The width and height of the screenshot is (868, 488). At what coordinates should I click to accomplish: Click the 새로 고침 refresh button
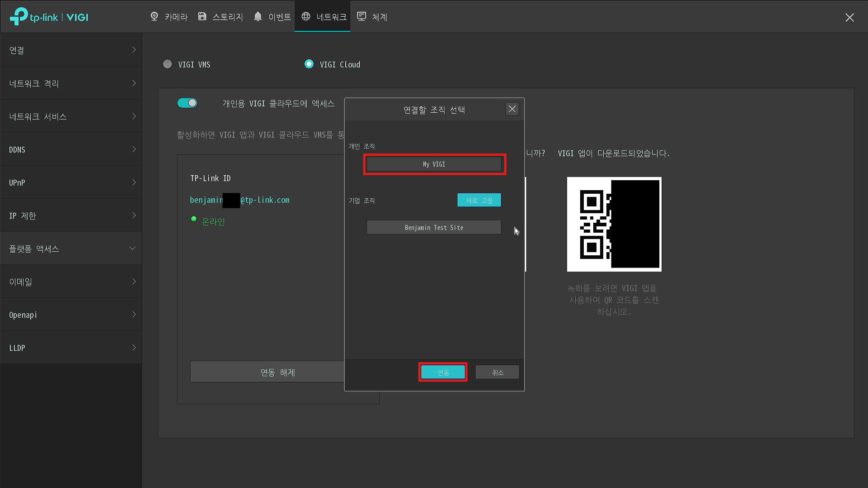[479, 200]
